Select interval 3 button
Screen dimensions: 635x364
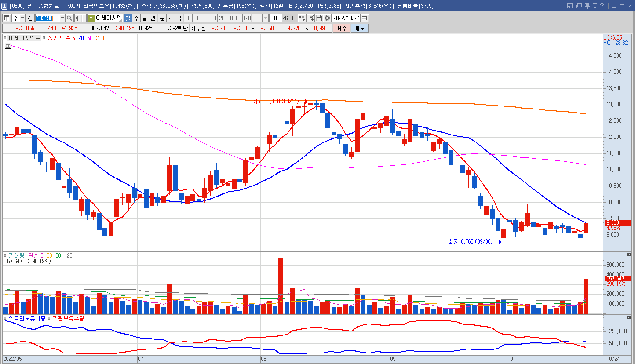click(x=197, y=18)
